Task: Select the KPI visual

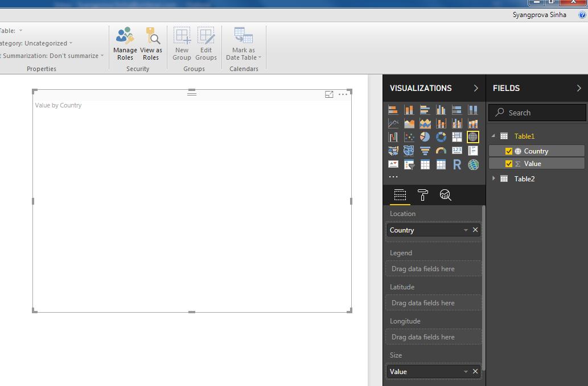Action: tap(393, 164)
